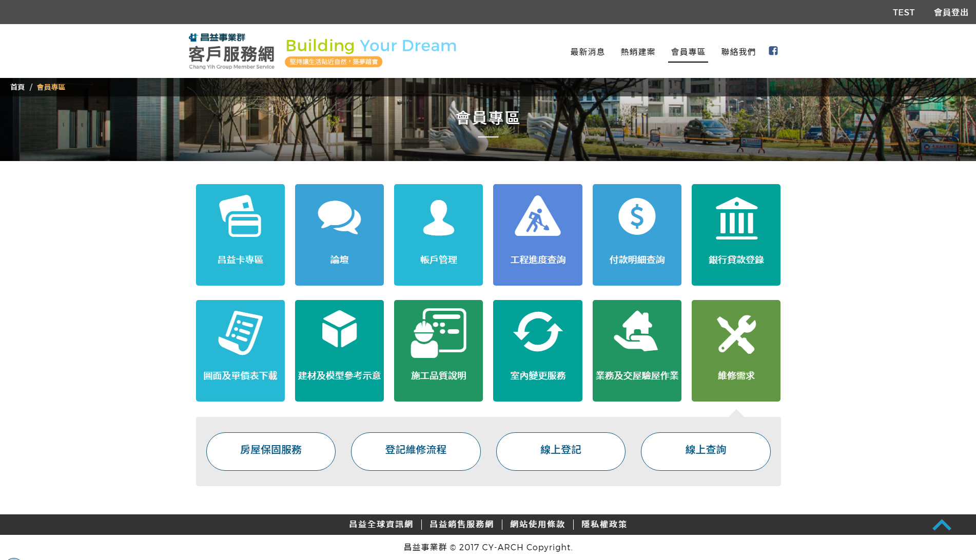The image size is (976, 560).
Task: Open the 業務及交屋驗屋作業 house-in-hand icon
Action: click(x=636, y=331)
